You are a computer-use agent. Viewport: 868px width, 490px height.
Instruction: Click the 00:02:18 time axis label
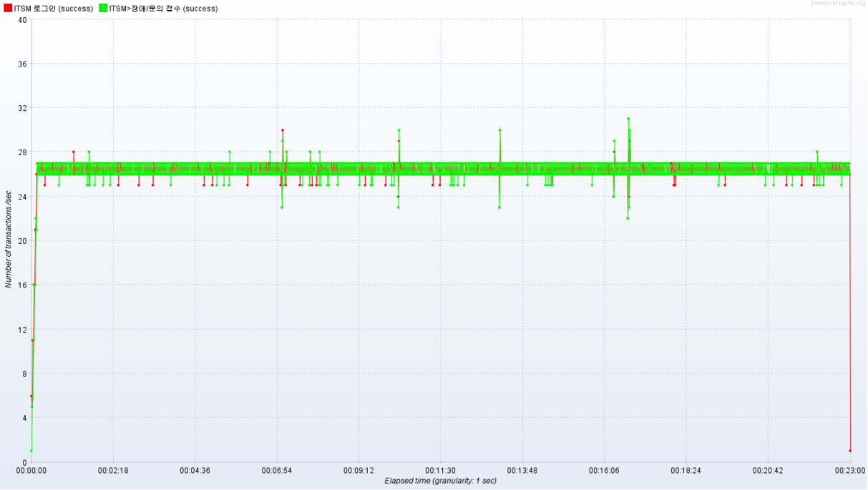113,471
